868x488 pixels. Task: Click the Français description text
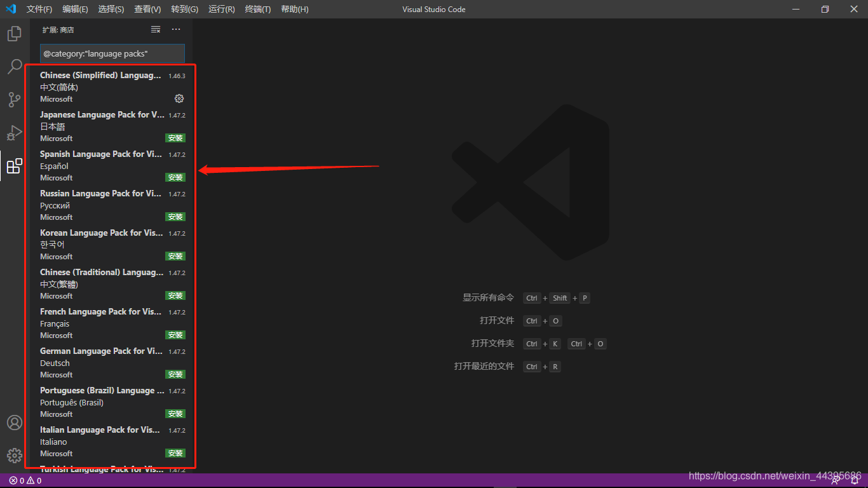[x=55, y=324]
